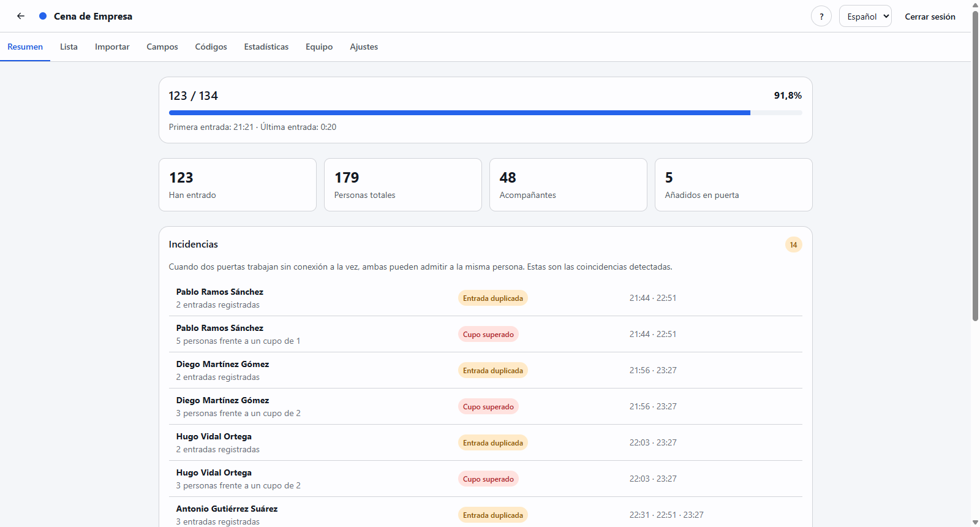Open the Español language dropdown

tap(865, 17)
